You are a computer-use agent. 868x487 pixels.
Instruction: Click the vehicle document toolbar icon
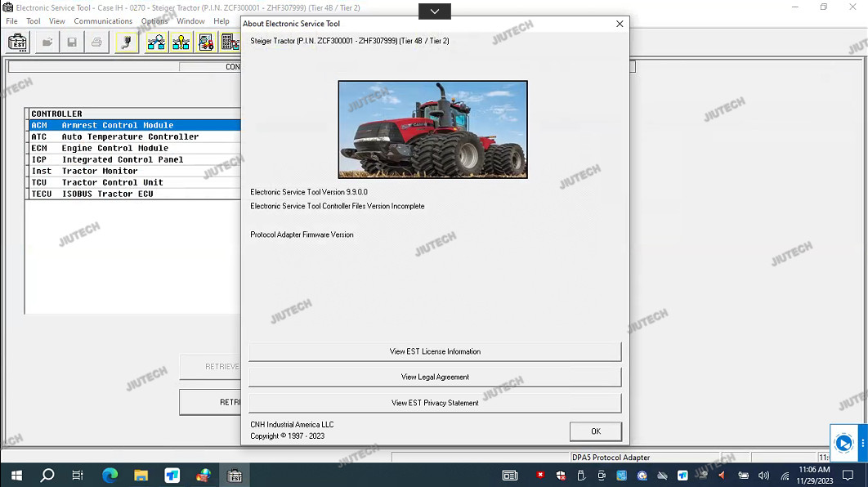coord(205,42)
